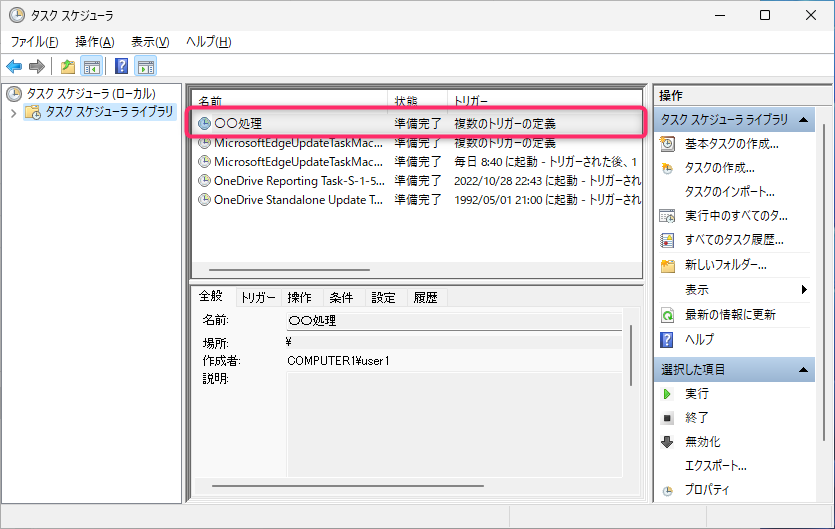Viewport: 835px width, 529px height.
Task: Switch to the 条件 tab
Action: (341, 298)
